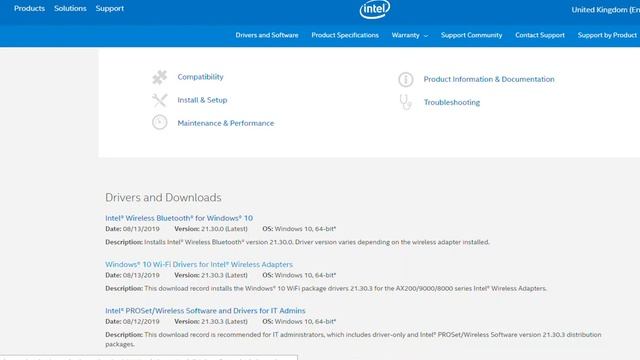Open the Maintenance & Performance link
Screen dimensions: 640x360
[x=226, y=123]
